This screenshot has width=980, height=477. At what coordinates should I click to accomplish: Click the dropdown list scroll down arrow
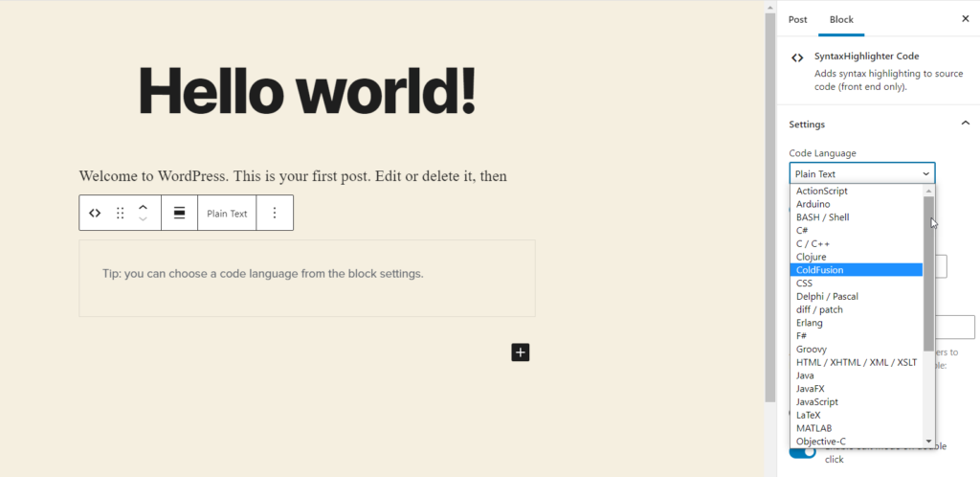tap(928, 442)
